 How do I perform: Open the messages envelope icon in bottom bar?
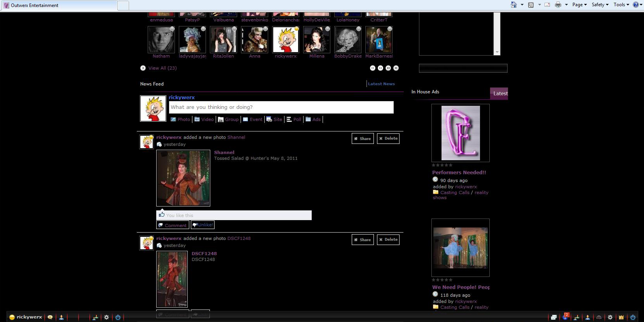[x=554, y=317]
